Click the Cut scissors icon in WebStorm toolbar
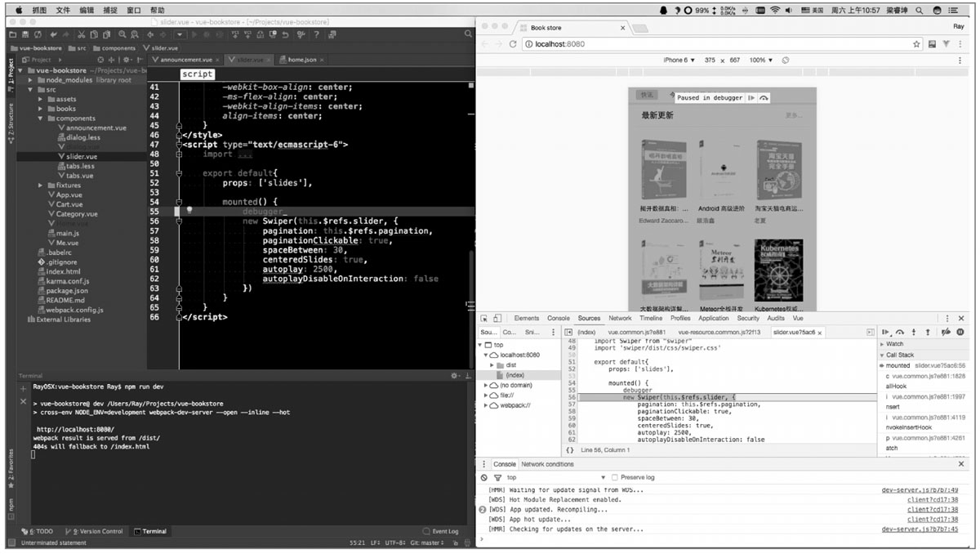 click(82, 35)
